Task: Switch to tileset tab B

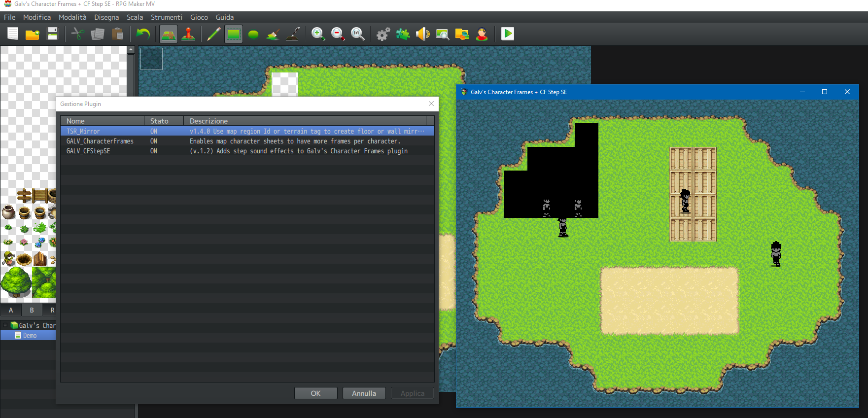Action: (x=32, y=310)
